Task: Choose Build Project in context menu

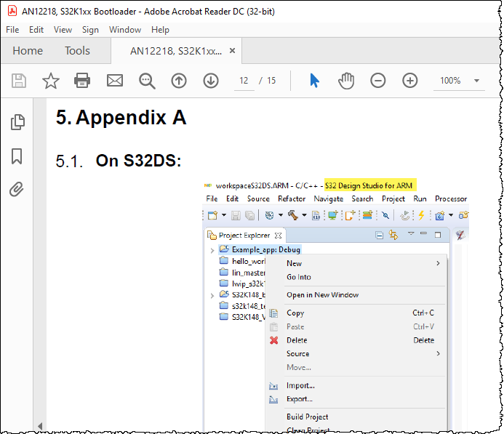Action: (356, 417)
